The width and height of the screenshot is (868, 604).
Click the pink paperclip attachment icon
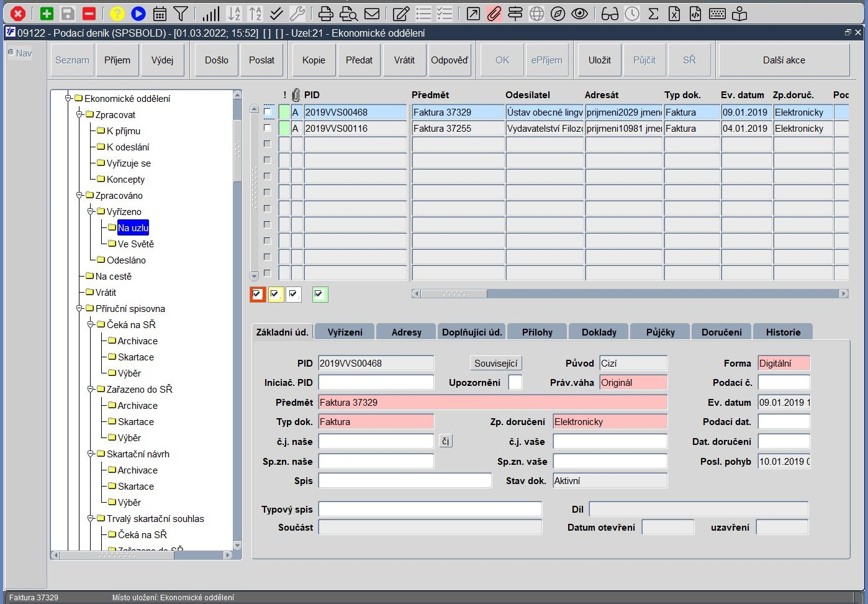494,14
